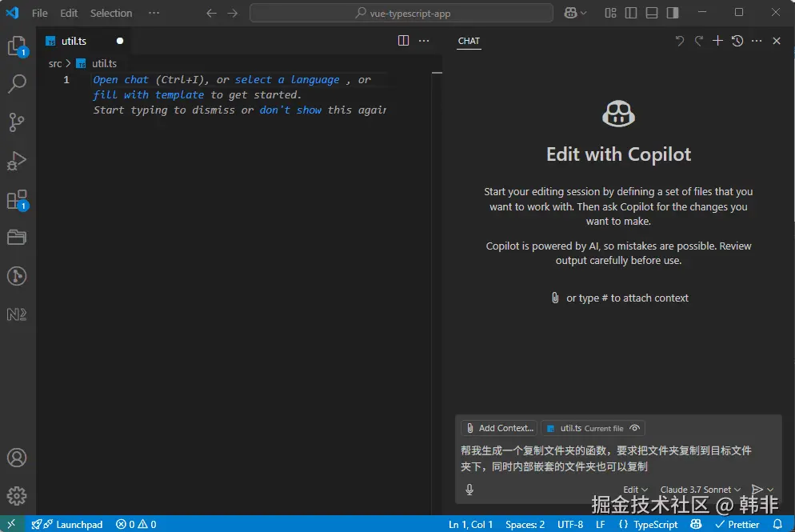This screenshot has height=532, width=795.
Task: Expand send button options chevron
Action: tap(770, 490)
